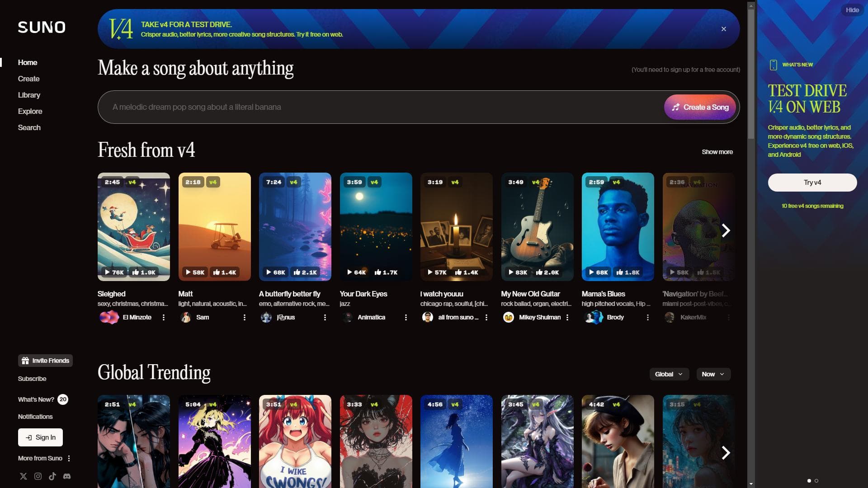Play count on Matt card
Viewport: 868px width, 488px height.
(195, 272)
